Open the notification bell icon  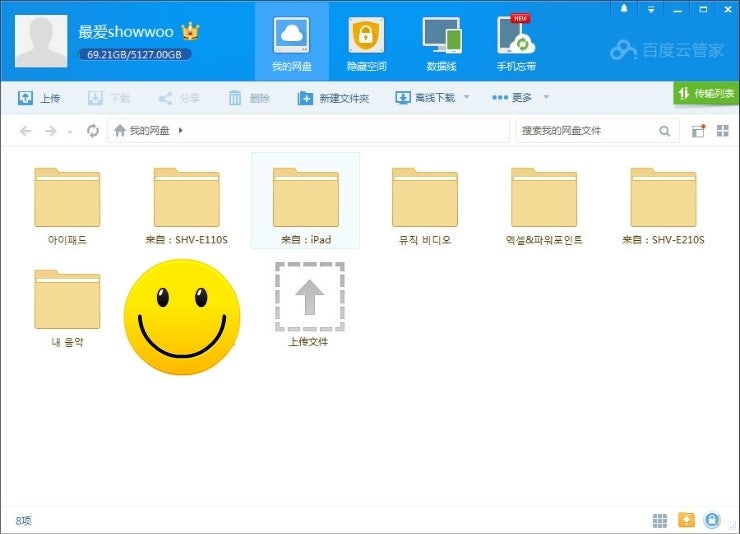624,8
